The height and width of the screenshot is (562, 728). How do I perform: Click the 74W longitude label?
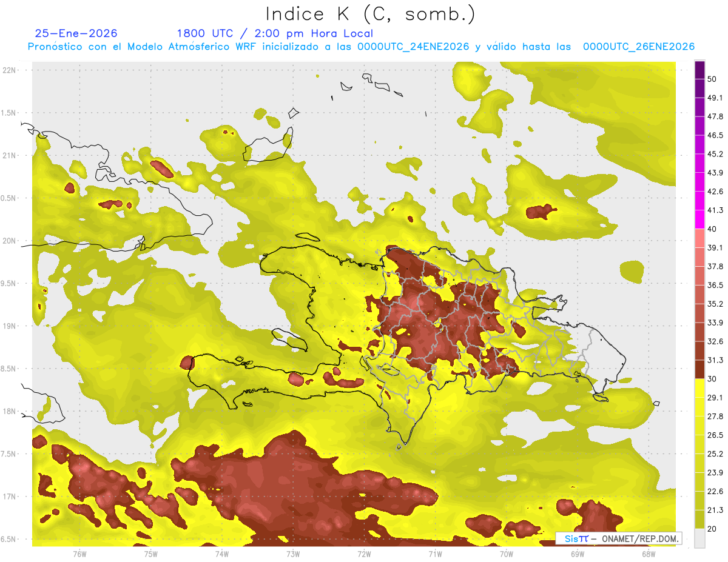(222, 554)
